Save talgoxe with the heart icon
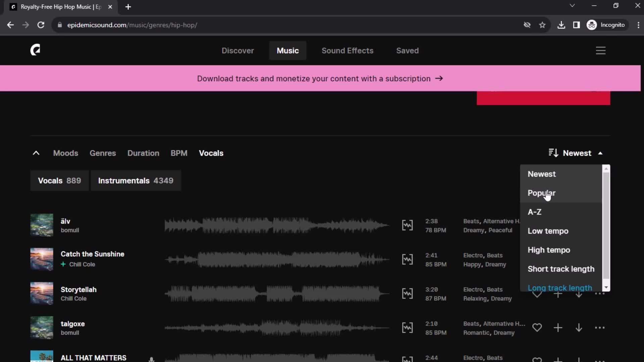Screen dimensions: 644x362 537,328
